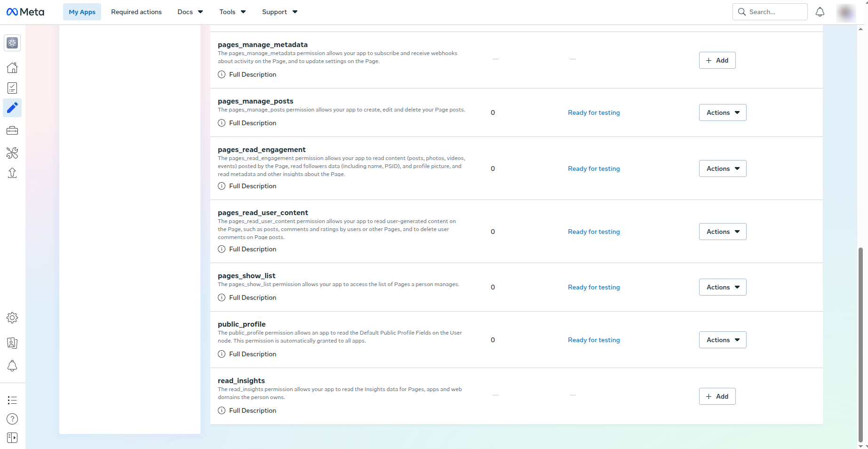868x449 pixels.
Task: Open Actions dropdown for public_profile
Action: 723,340
